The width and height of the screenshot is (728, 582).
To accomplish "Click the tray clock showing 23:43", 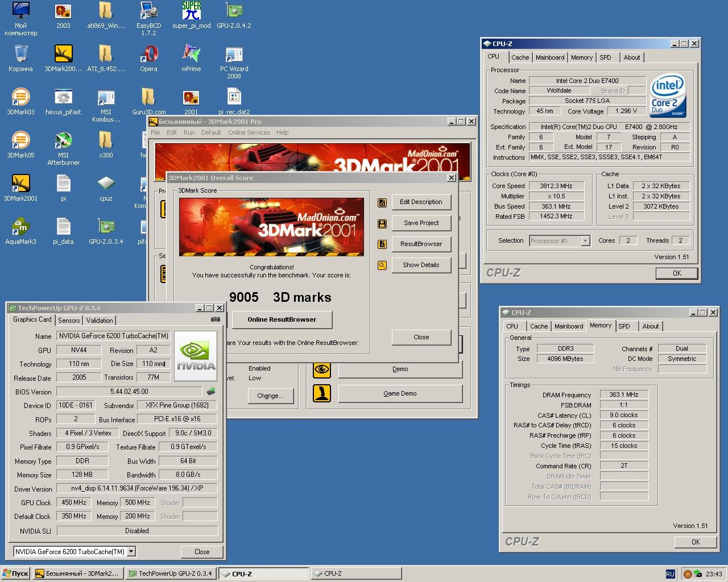I will pos(714,574).
